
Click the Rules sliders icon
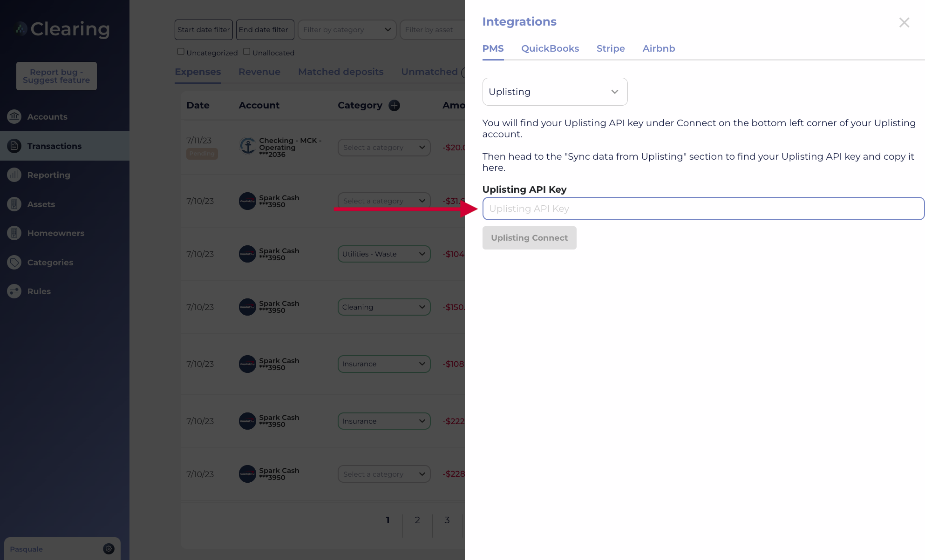point(14,291)
